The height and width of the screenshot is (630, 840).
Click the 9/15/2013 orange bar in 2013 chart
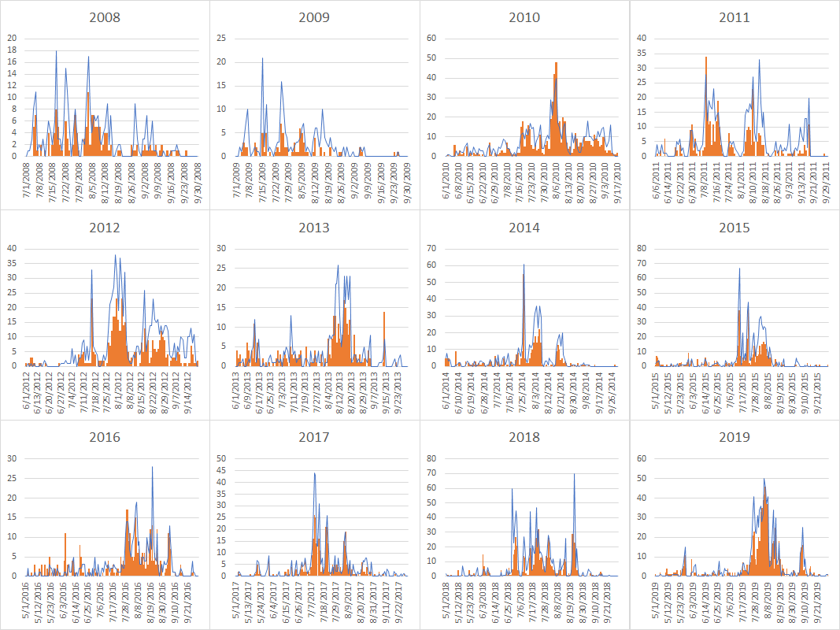(384, 340)
